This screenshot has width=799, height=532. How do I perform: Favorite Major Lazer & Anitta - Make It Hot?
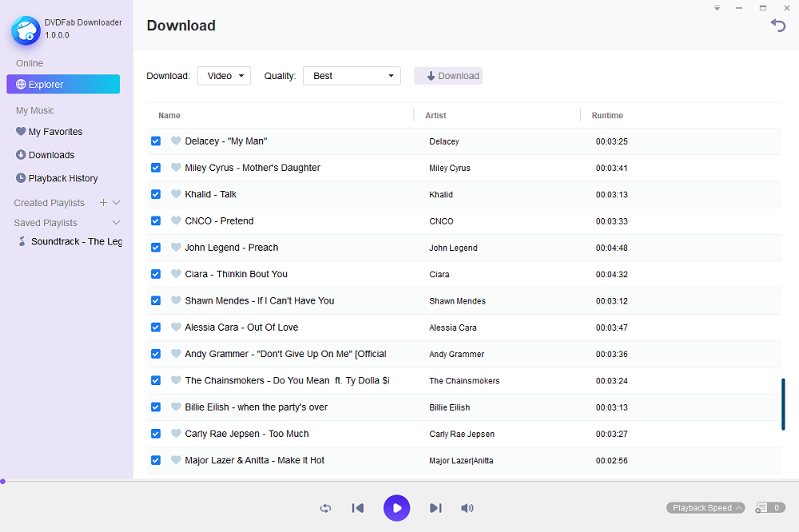click(x=176, y=459)
